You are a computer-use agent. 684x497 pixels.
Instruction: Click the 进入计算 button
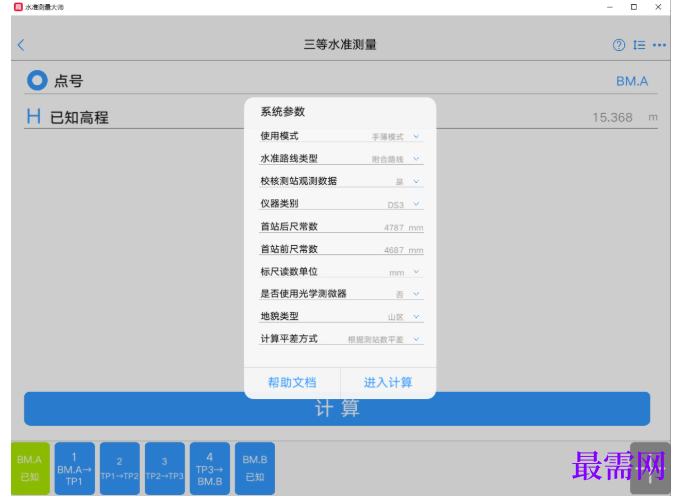pos(388,383)
